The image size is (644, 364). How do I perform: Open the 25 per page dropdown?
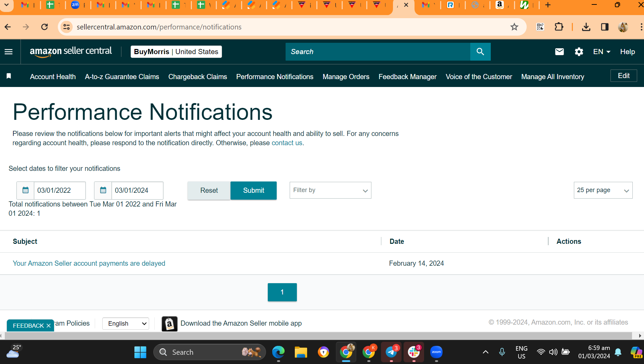point(603,190)
